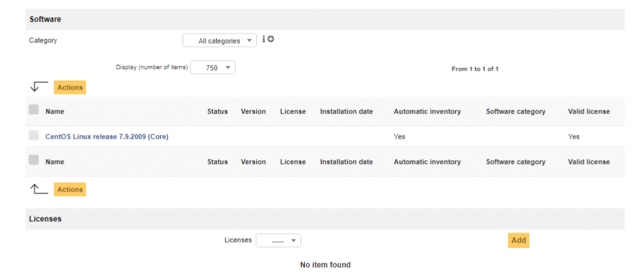Click the Status column header below the CentOS row
The image size is (644, 278).
(x=217, y=162)
